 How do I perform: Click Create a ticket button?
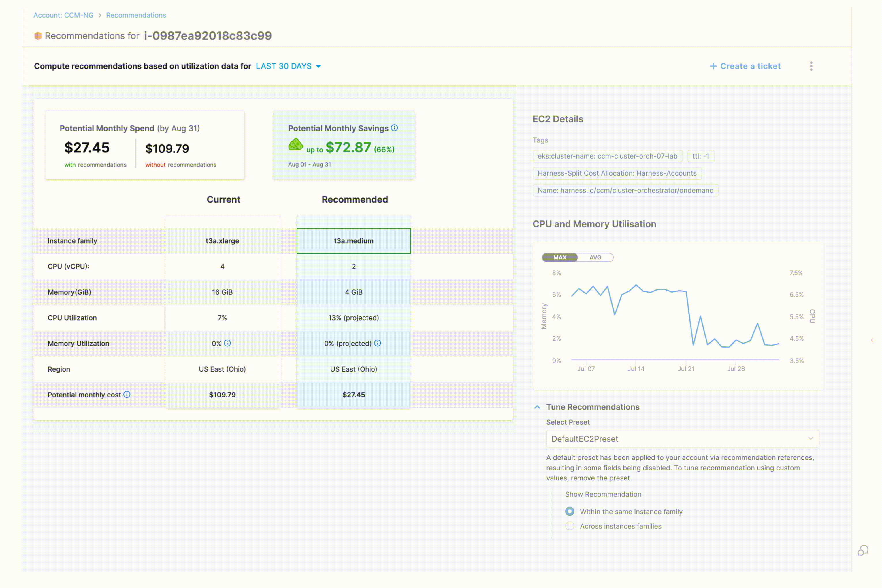point(745,66)
